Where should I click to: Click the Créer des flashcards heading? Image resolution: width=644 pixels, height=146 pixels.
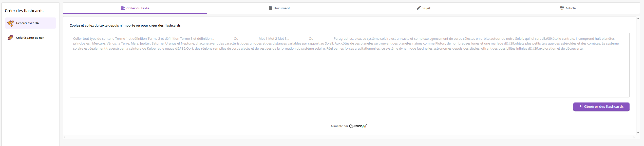click(24, 11)
